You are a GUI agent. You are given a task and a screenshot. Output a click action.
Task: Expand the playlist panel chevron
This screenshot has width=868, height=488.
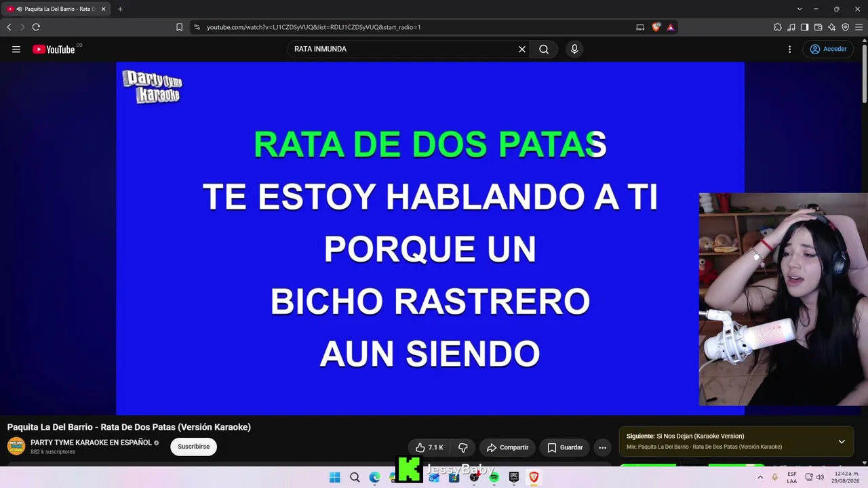click(842, 441)
